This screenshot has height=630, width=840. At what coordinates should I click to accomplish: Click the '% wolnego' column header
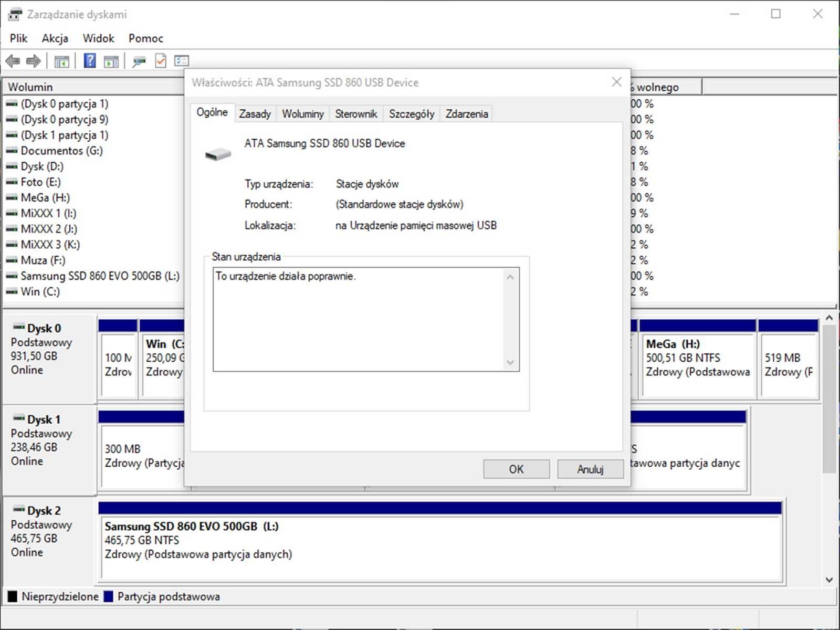pos(666,87)
